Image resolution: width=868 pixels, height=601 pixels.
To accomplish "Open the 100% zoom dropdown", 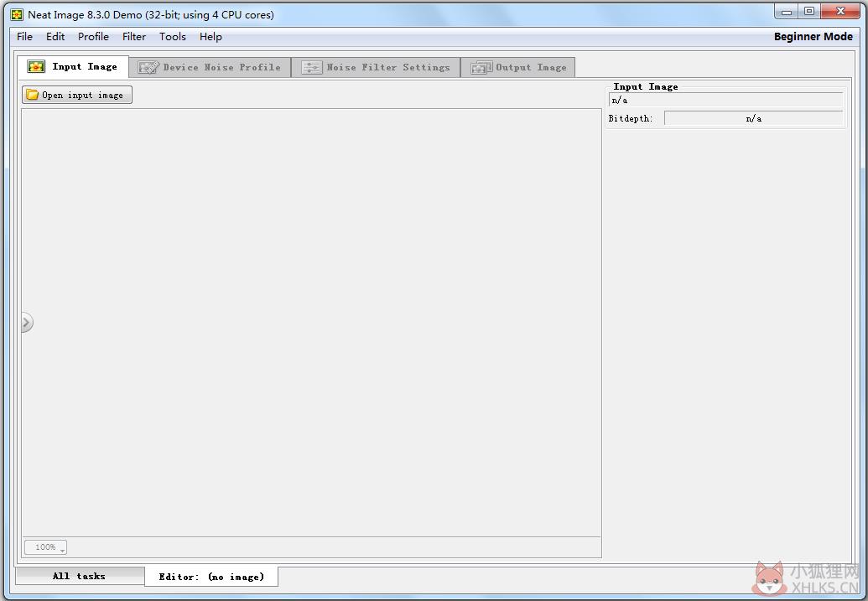I will click(x=45, y=547).
